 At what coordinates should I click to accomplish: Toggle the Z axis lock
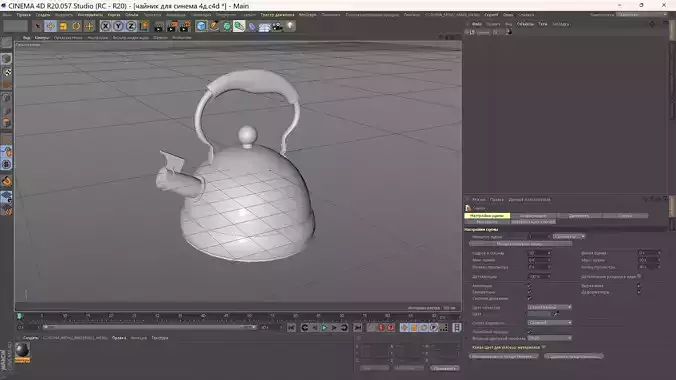click(x=131, y=26)
